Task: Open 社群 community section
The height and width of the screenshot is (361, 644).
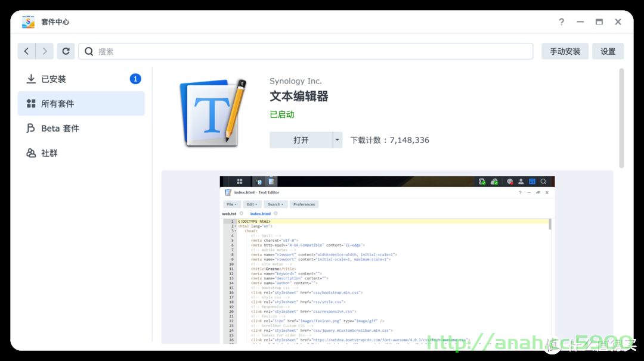Action: (81, 153)
